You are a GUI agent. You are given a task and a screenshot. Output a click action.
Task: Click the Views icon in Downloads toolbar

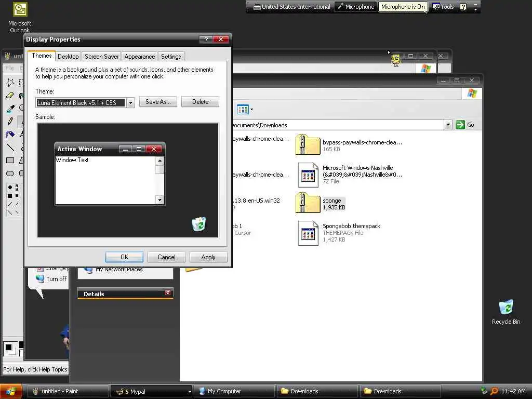[243, 109]
